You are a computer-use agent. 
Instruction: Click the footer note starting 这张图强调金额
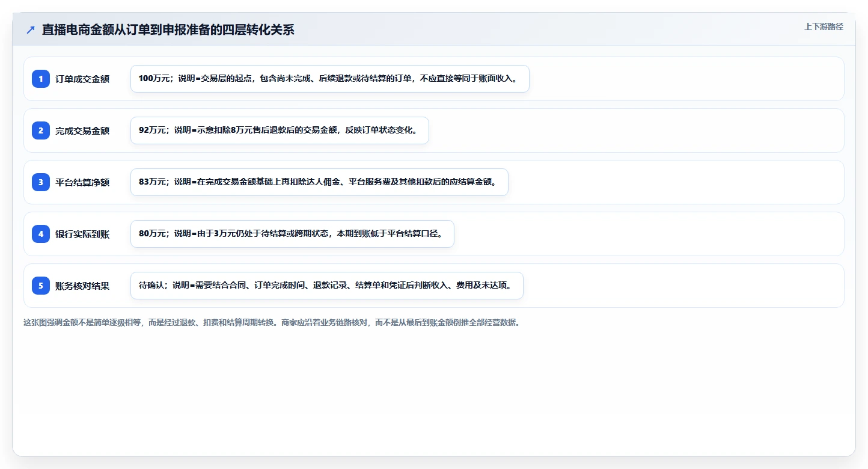272,322
